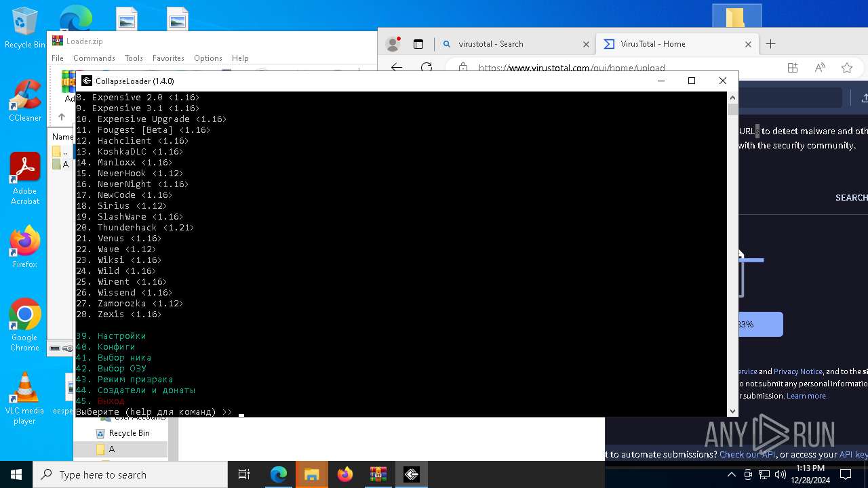Add page to favorites star in Edge

[847, 67]
